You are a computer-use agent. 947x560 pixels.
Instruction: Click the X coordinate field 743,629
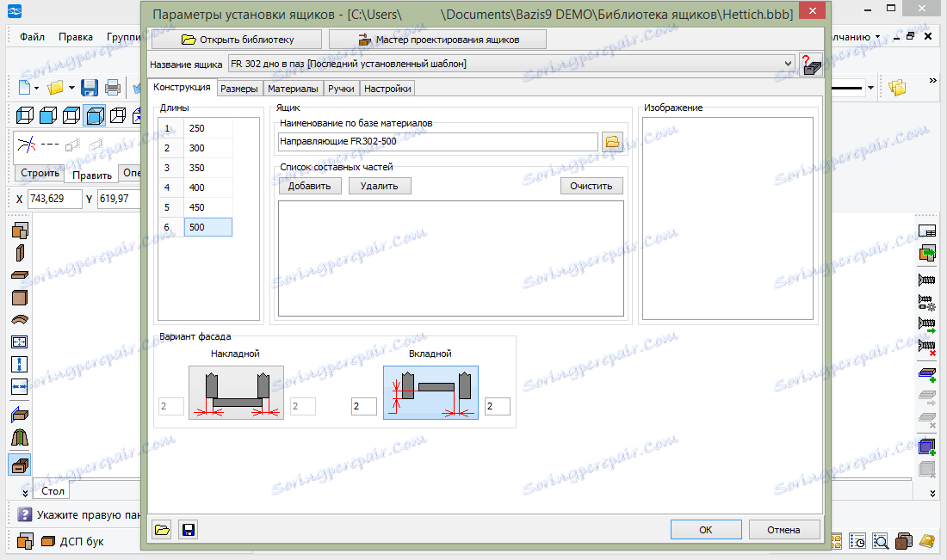(55, 199)
